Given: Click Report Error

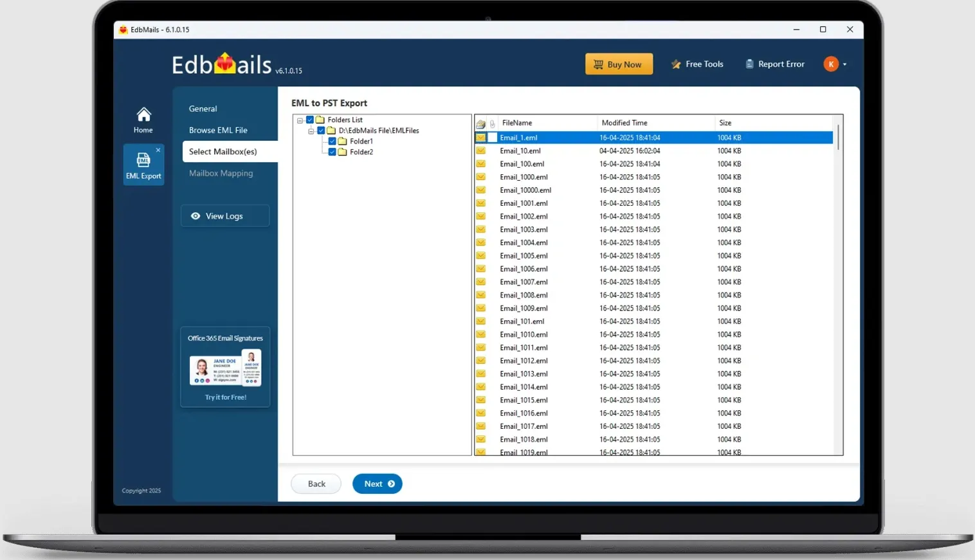Looking at the screenshot, I should coord(775,64).
